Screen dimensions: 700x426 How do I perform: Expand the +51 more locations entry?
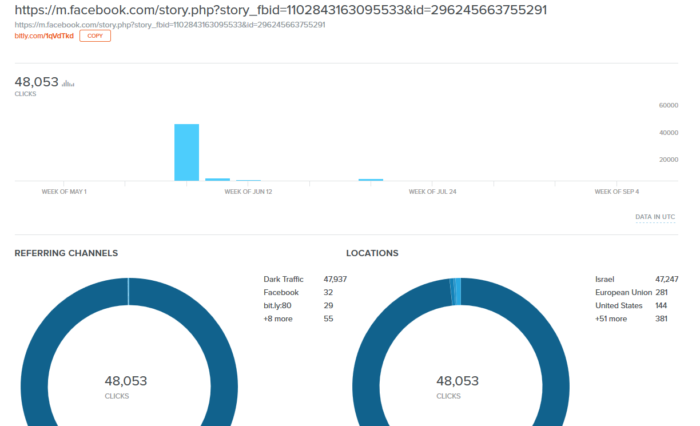(631, 319)
